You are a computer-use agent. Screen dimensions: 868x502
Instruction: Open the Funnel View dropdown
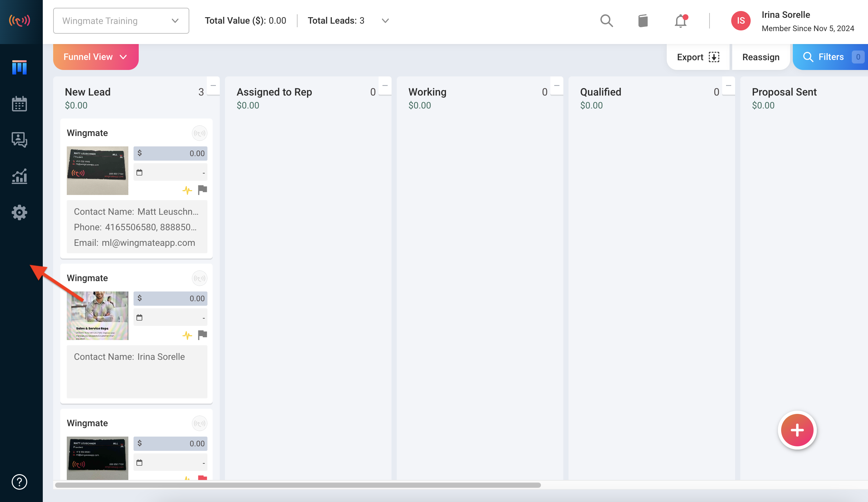(x=96, y=57)
